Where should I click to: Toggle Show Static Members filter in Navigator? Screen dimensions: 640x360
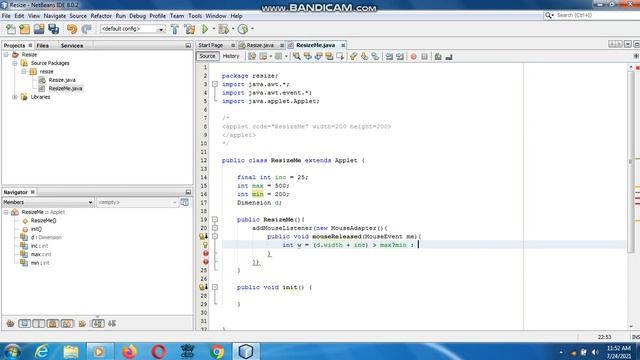click(x=39, y=324)
